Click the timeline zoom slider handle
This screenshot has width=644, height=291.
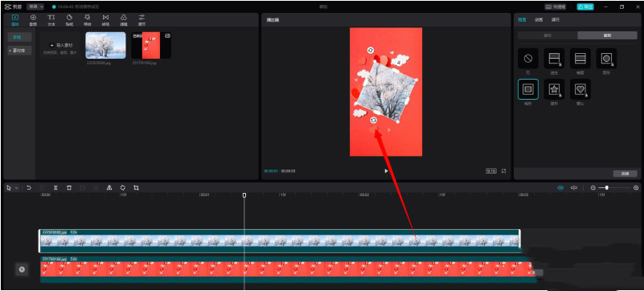pyautogui.click(x=607, y=187)
